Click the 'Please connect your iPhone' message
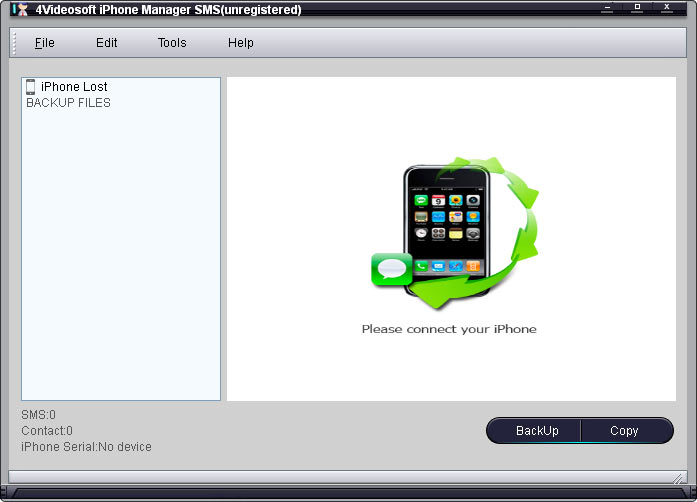The image size is (697, 502). (449, 329)
